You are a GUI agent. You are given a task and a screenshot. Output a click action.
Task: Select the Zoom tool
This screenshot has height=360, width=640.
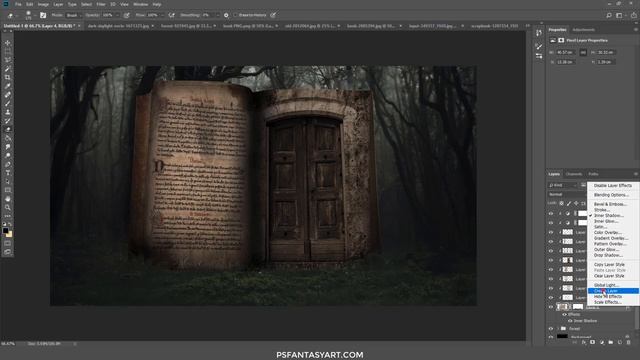tap(7, 207)
